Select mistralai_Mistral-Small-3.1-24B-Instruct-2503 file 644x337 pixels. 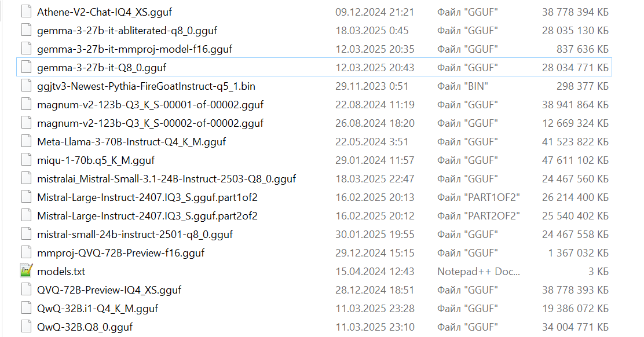[166, 178]
